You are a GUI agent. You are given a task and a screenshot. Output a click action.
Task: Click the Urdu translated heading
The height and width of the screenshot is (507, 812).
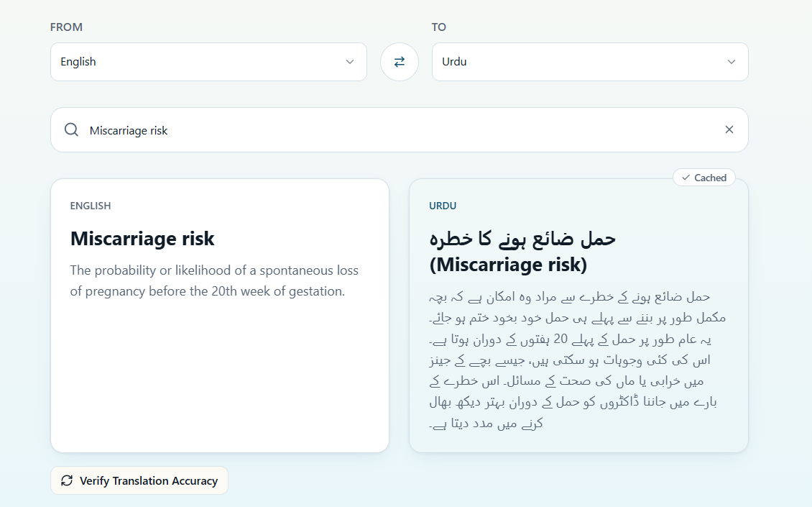[x=522, y=252]
